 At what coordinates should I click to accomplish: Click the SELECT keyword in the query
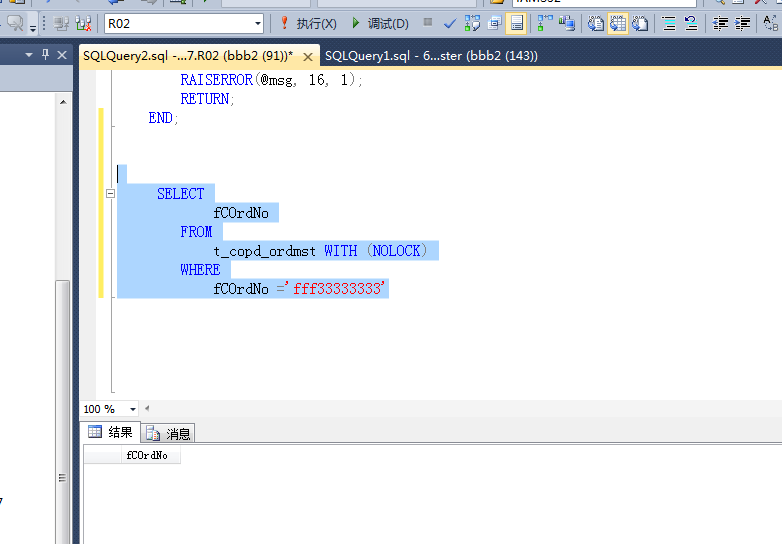click(181, 193)
